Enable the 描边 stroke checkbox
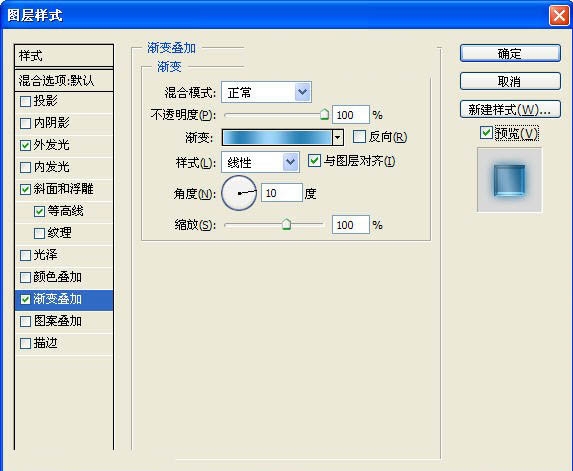 coord(25,343)
